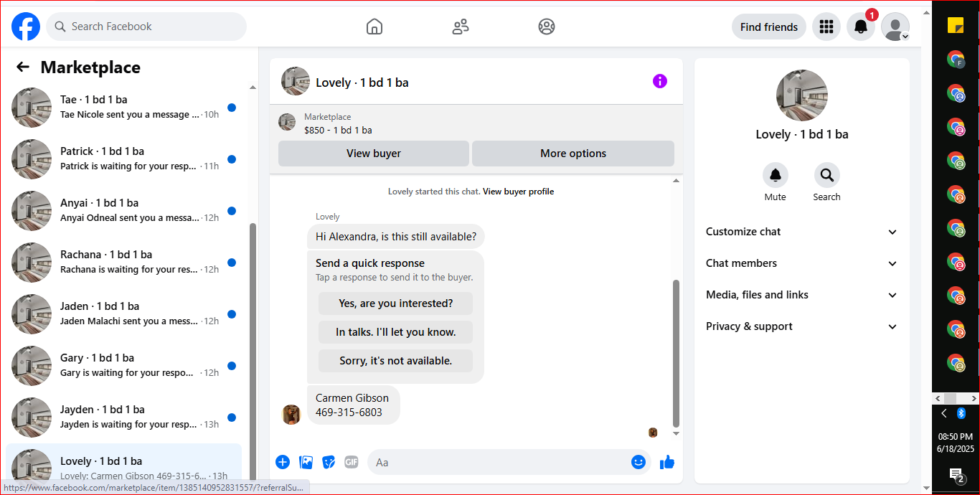
Task: Send quick reply 'Sorry, it's not available.'
Action: (396, 361)
